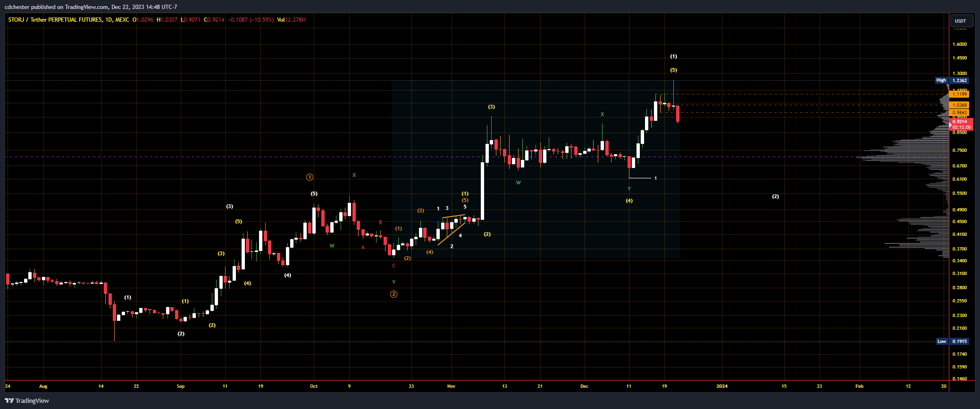Image resolution: width=980 pixels, height=409 pixels.
Task: Select the orange 1.1199 price tag
Action: (960, 94)
